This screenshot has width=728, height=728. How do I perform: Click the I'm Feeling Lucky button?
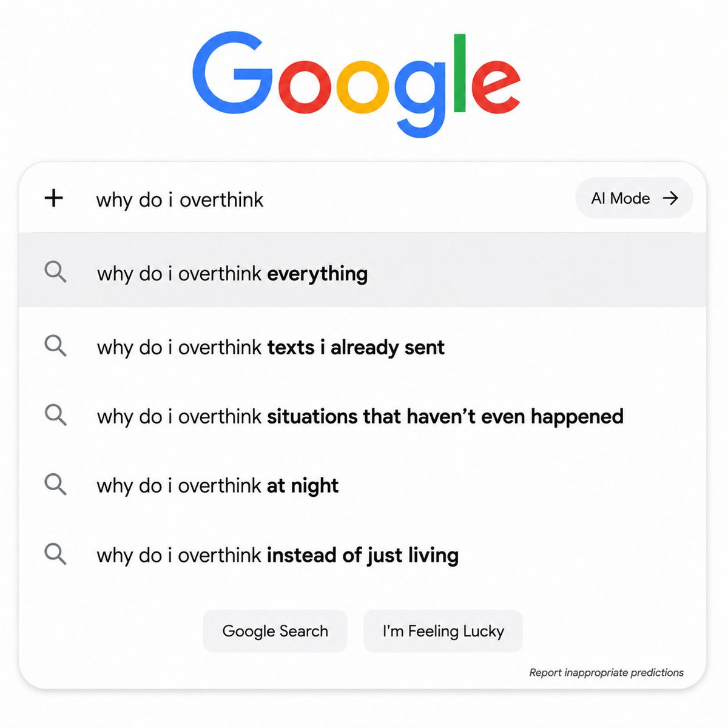click(443, 631)
